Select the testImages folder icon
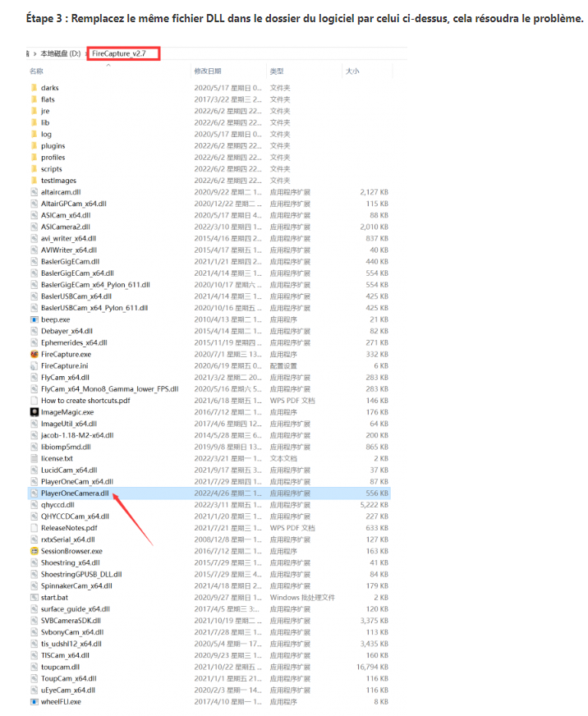 tap(34, 181)
